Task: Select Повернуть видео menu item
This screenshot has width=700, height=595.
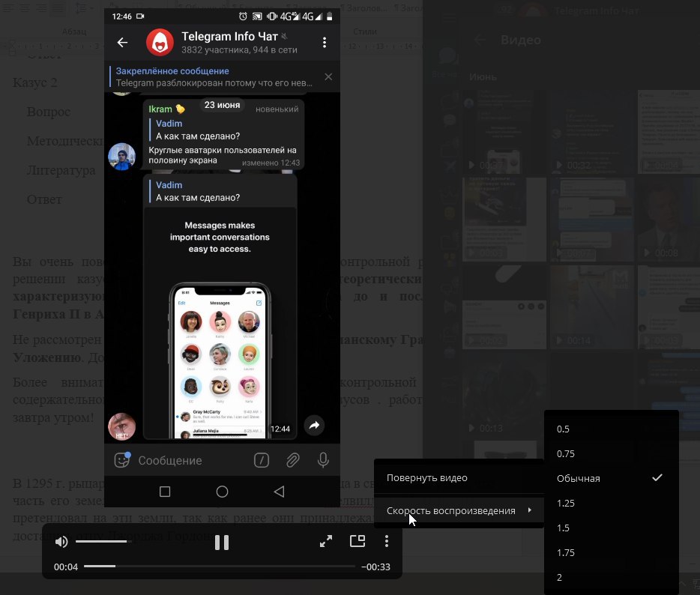Action: pyautogui.click(x=459, y=477)
